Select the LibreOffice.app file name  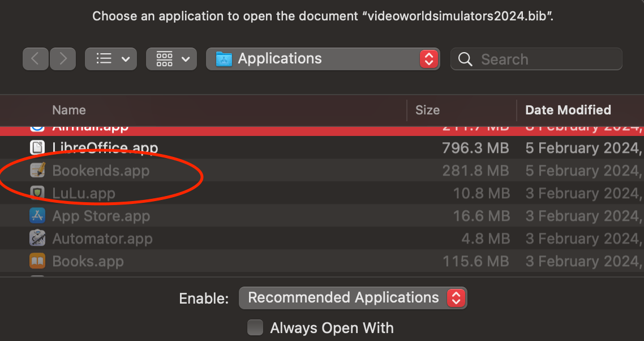click(105, 148)
